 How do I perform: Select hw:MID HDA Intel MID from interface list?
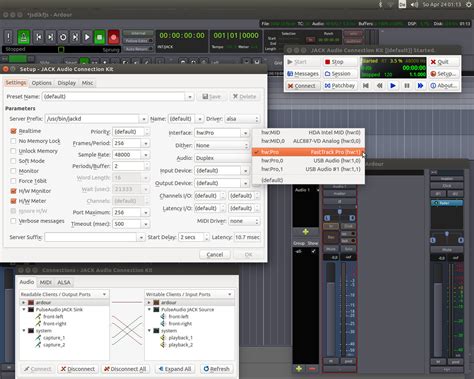point(308,132)
